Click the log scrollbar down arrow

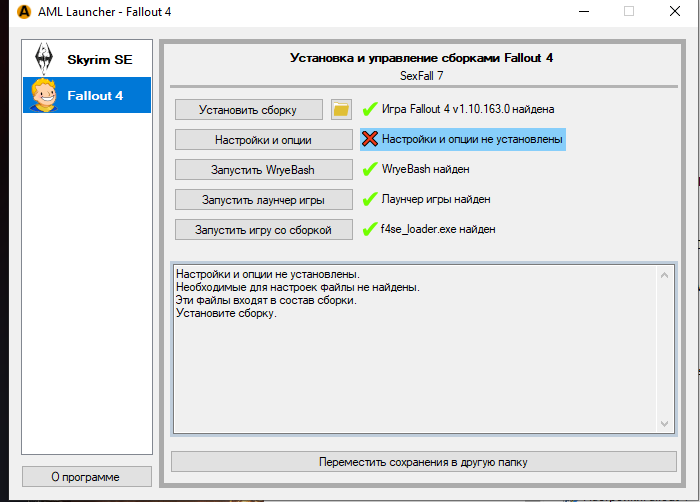[x=664, y=424]
